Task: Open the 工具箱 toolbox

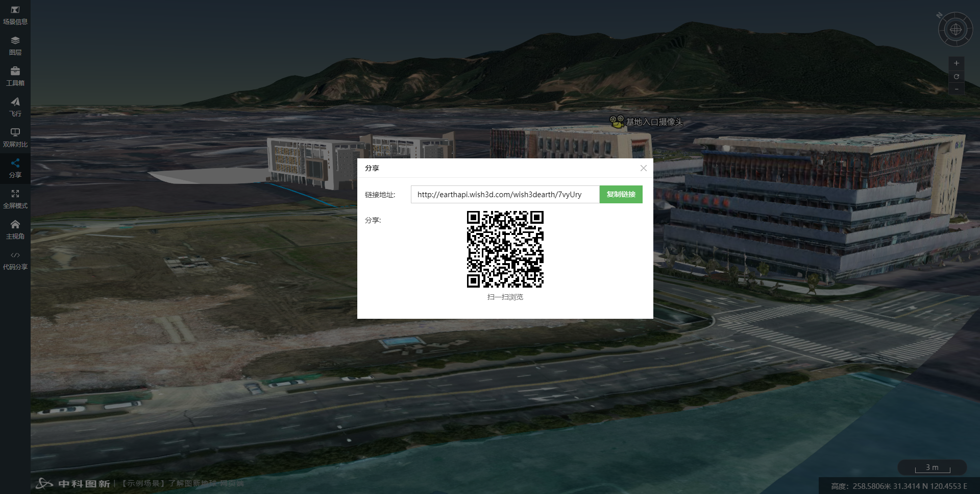Action: (15, 77)
